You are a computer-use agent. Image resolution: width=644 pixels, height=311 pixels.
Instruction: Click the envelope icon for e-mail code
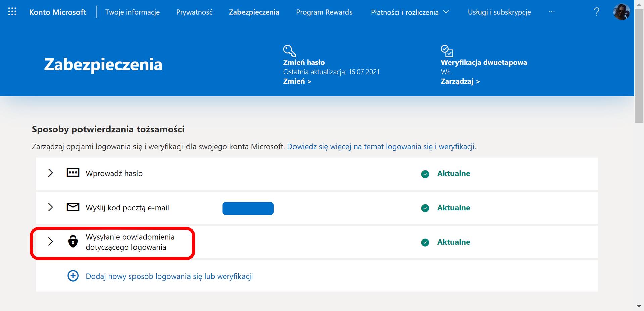coord(73,207)
